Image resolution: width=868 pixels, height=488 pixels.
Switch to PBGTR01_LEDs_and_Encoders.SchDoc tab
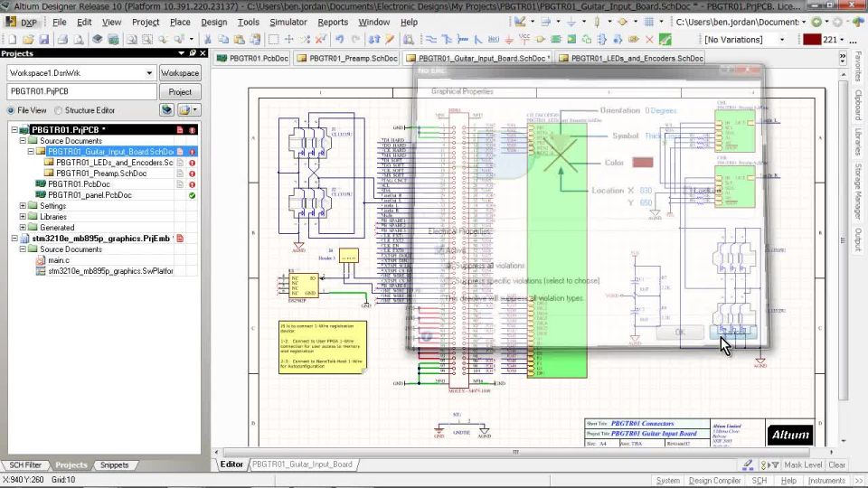click(631, 58)
